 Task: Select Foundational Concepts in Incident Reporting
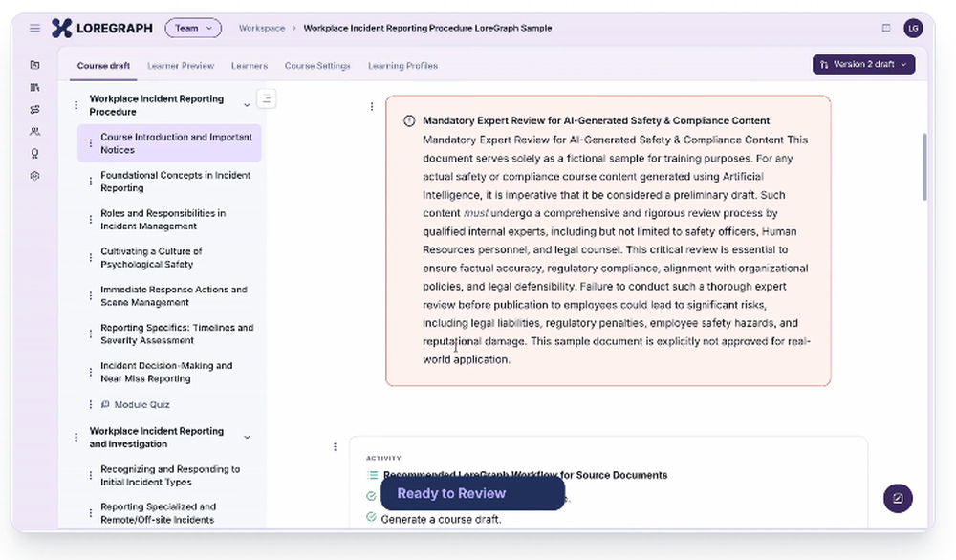tap(175, 181)
